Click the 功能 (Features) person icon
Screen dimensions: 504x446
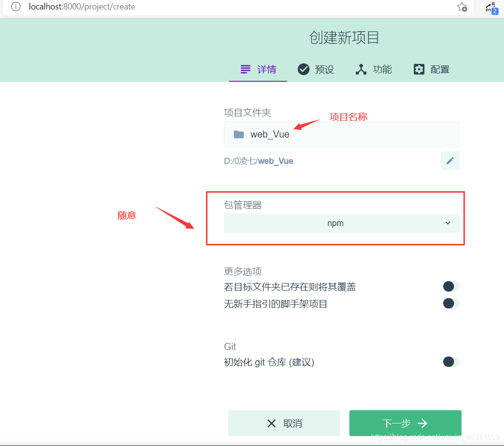pyautogui.click(x=361, y=69)
